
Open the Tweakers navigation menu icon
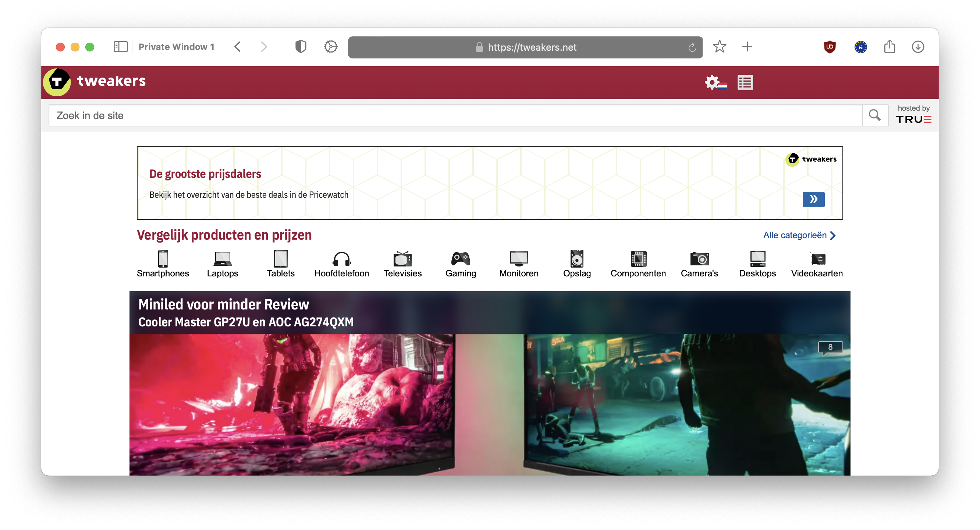point(745,82)
